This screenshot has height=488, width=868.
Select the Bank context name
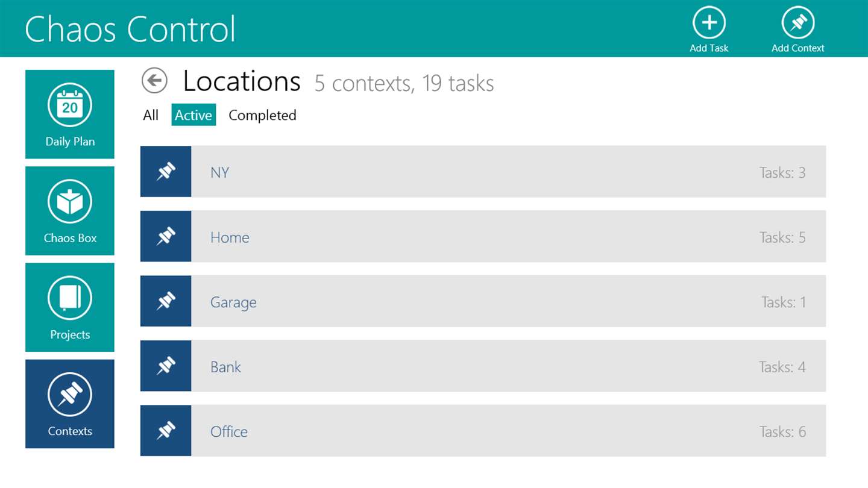coord(225,367)
